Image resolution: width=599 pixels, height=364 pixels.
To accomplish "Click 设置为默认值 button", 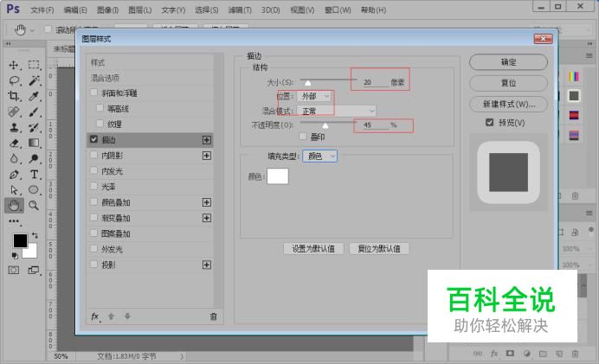I will point(313,249).
